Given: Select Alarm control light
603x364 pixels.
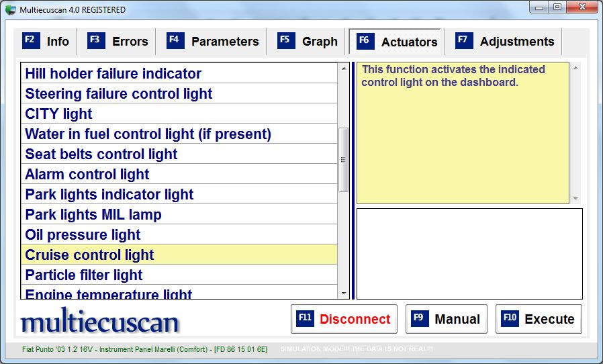Looking at the screenshot, I should (179, 174).
